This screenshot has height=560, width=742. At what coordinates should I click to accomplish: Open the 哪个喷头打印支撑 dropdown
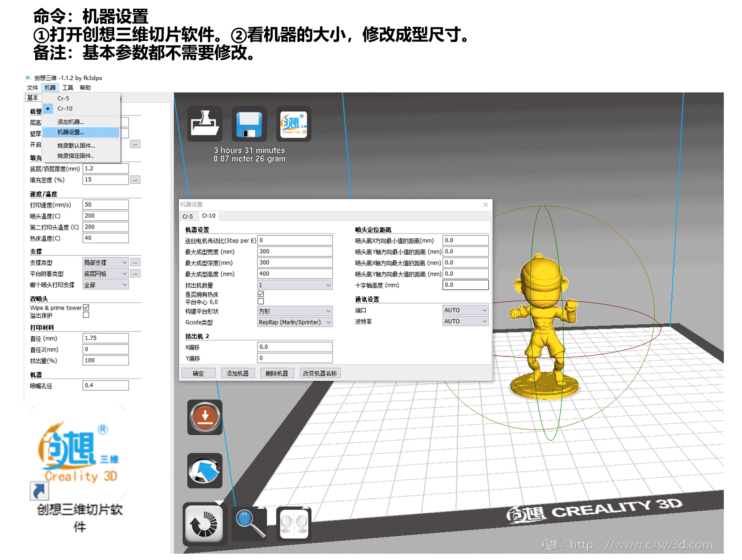click(105, 285)
